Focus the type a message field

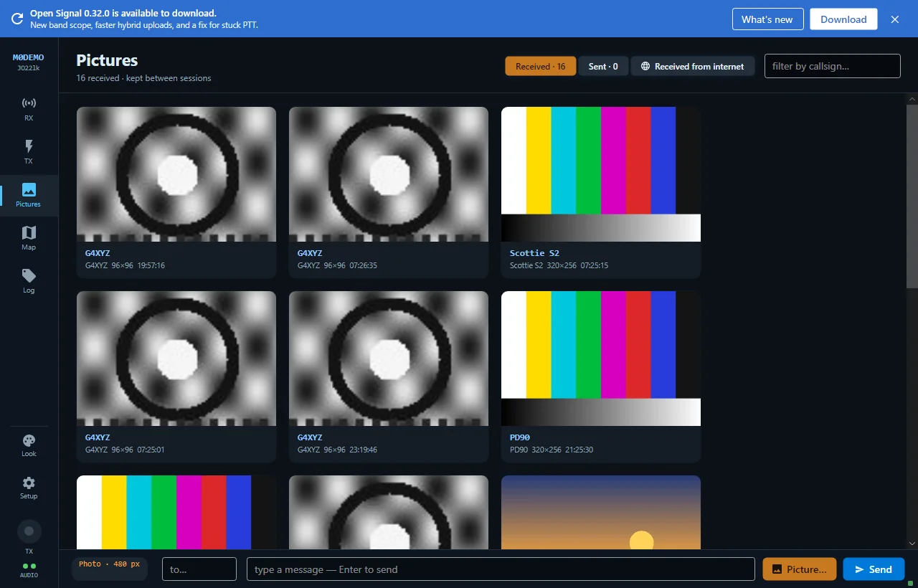(x=501, y=569)
